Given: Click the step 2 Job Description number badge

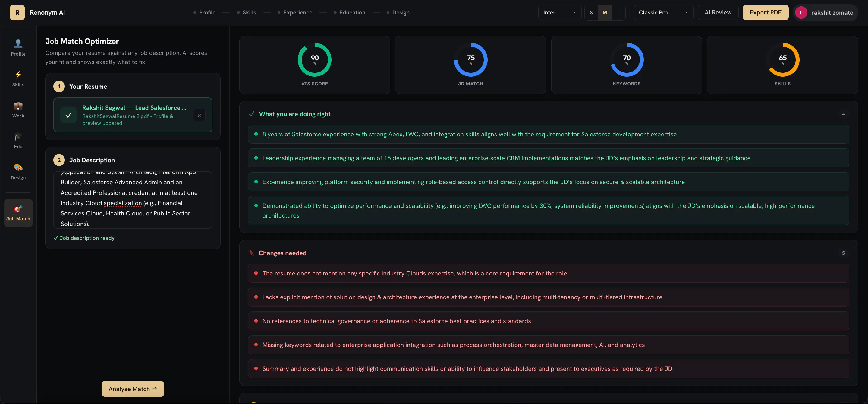Looking at the screenshot, I should pos(59,160).
